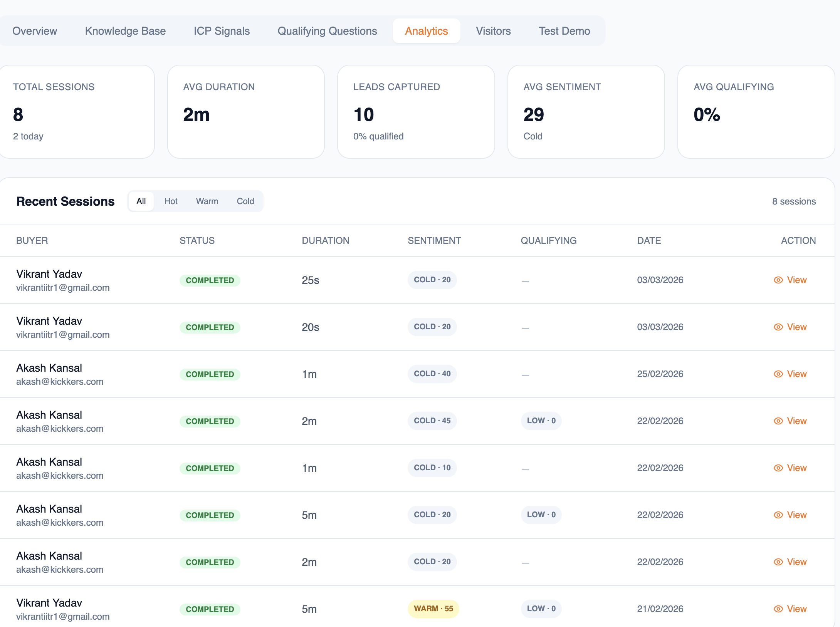The image size is (840, 627).
Task: Filter recent sessions by Hot
Action: 171,201
